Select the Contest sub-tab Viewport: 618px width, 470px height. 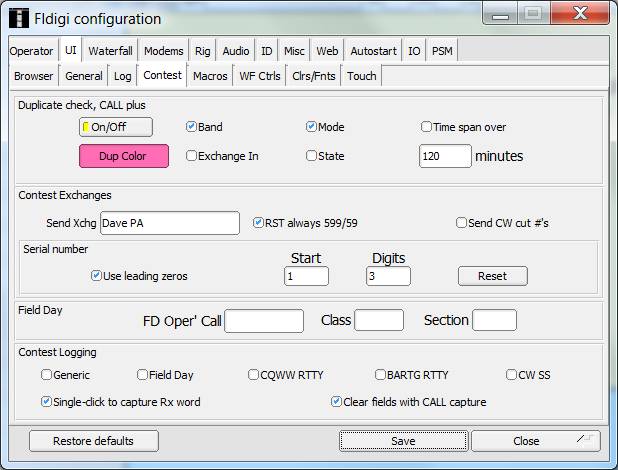162,75
